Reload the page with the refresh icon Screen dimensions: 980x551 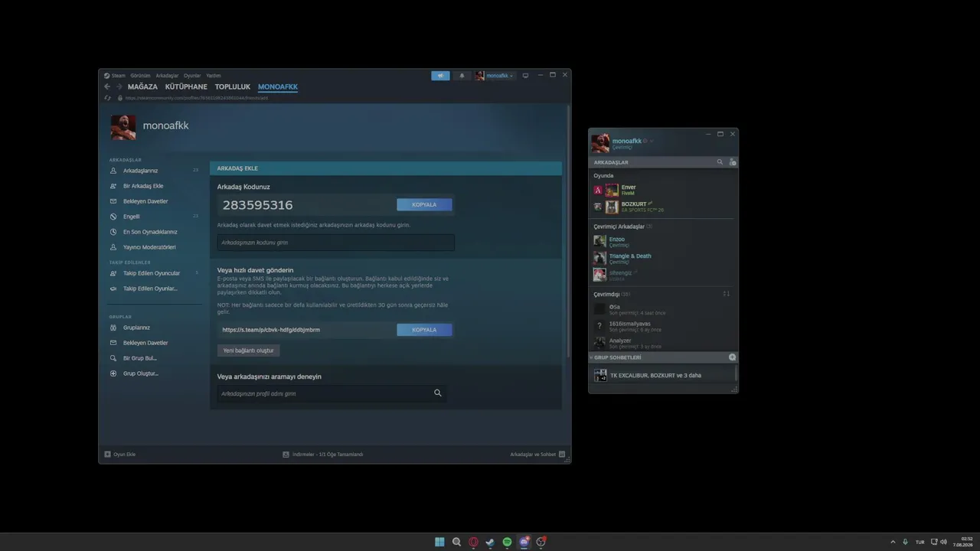pos(108,98)
